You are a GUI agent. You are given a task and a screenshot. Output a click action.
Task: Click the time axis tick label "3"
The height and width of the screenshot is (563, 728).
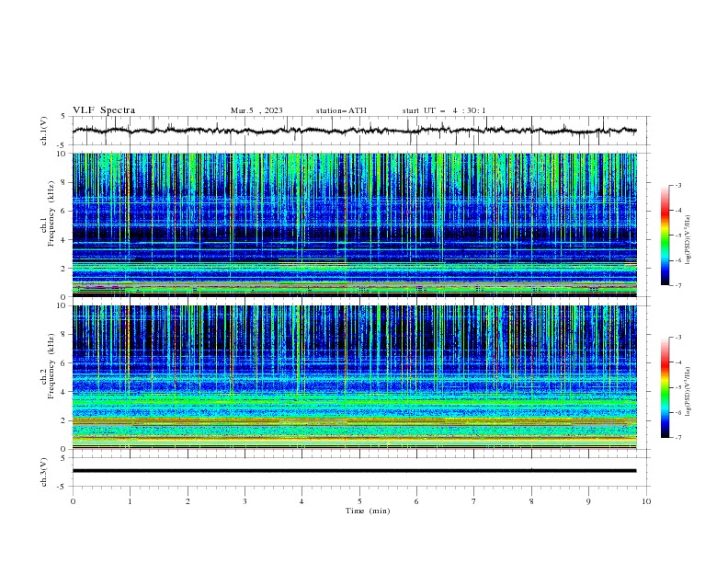(245, 501)
